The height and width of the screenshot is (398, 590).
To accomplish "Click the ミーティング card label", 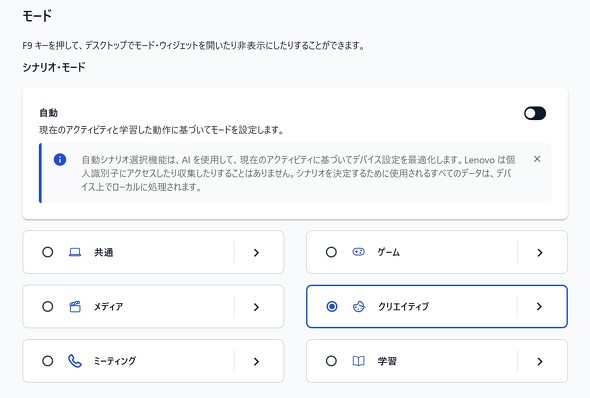I will (115, 361).
